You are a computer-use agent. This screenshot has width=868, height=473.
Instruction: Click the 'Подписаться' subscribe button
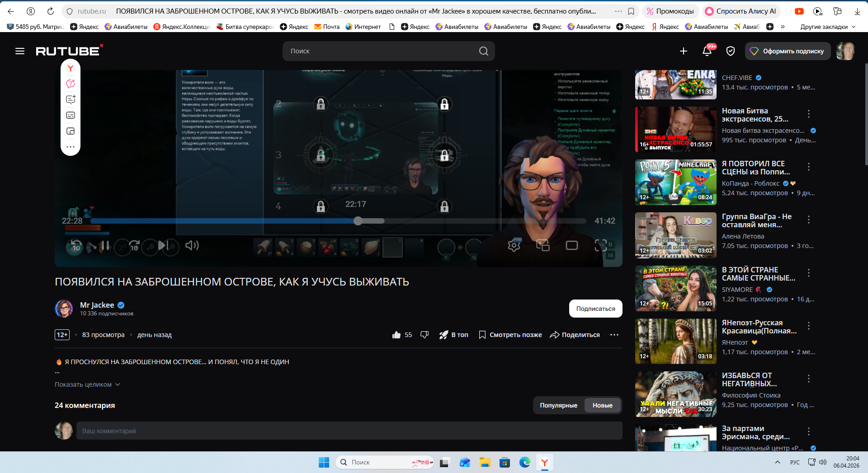pyautogui.click(x=595, y=309)
